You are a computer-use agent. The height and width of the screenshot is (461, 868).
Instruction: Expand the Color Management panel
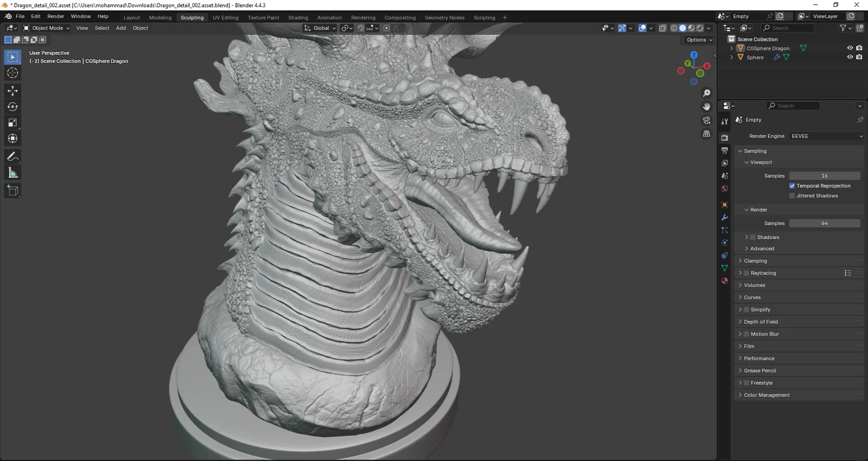tap(766, 395)
